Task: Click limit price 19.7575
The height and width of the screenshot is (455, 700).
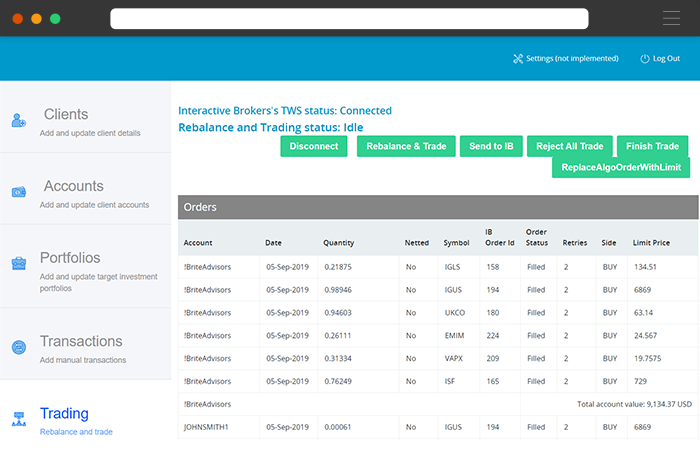Action: pos(647,359)
